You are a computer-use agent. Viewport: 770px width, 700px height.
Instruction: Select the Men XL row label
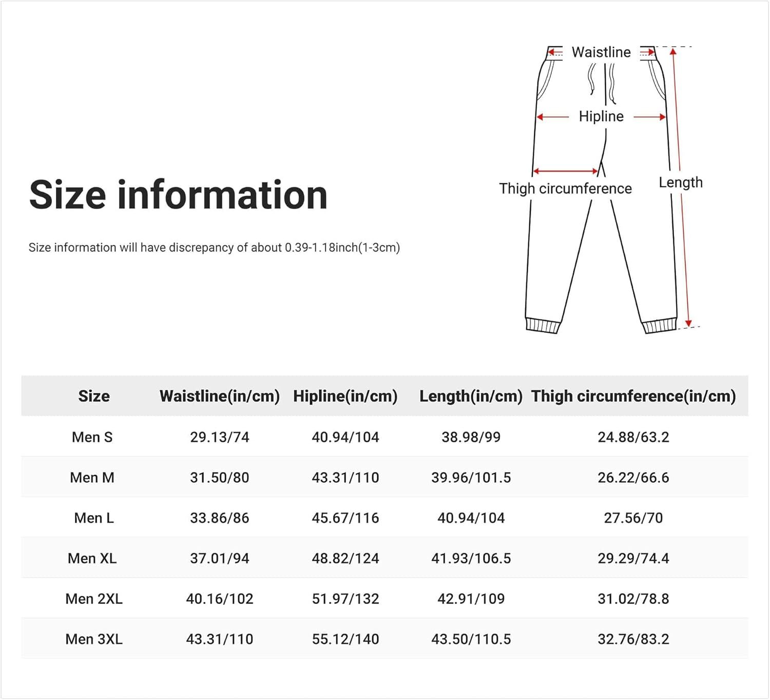click(92, 558)
